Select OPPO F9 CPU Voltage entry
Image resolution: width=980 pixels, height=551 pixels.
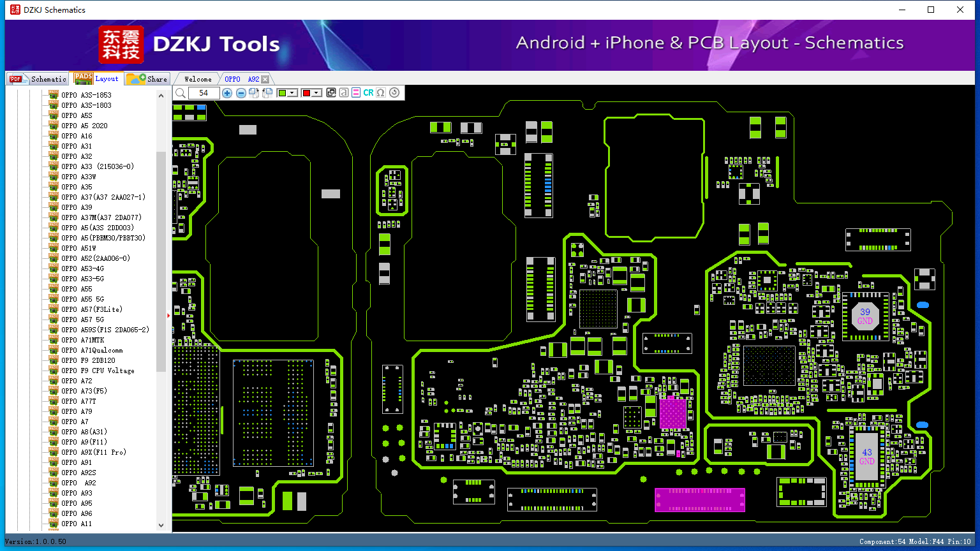(98, 371)
